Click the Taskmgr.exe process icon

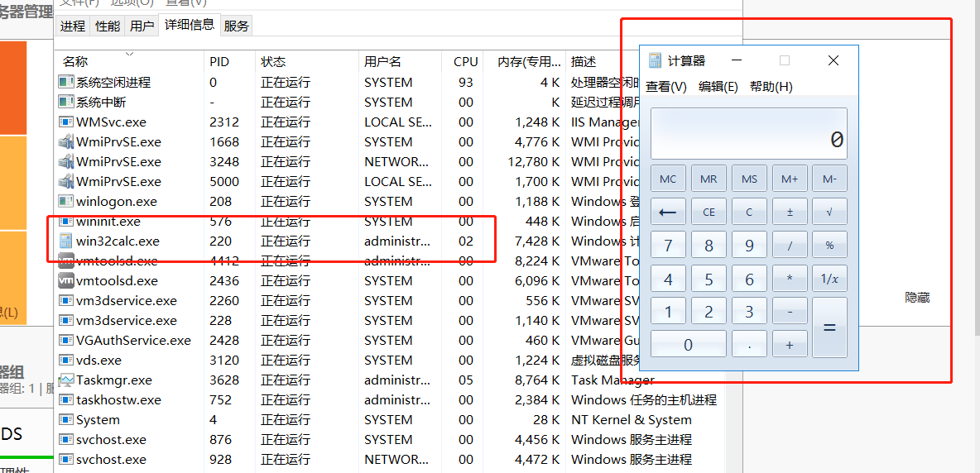66,380
